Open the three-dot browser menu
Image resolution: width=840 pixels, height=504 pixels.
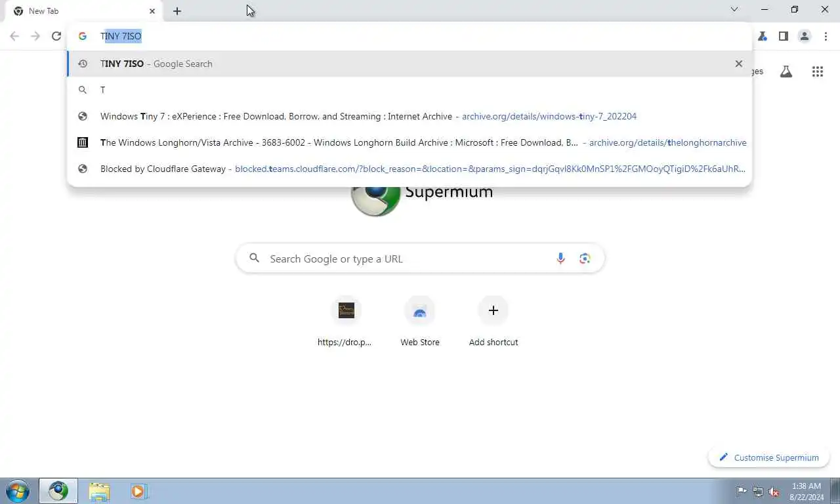826,36
